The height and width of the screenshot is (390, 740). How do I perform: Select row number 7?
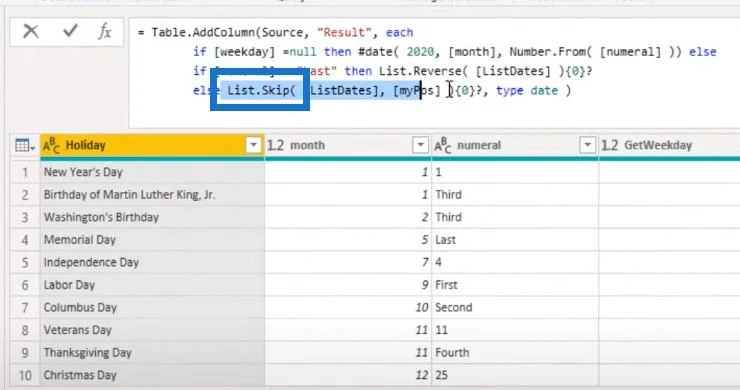(x=25, y=308)
